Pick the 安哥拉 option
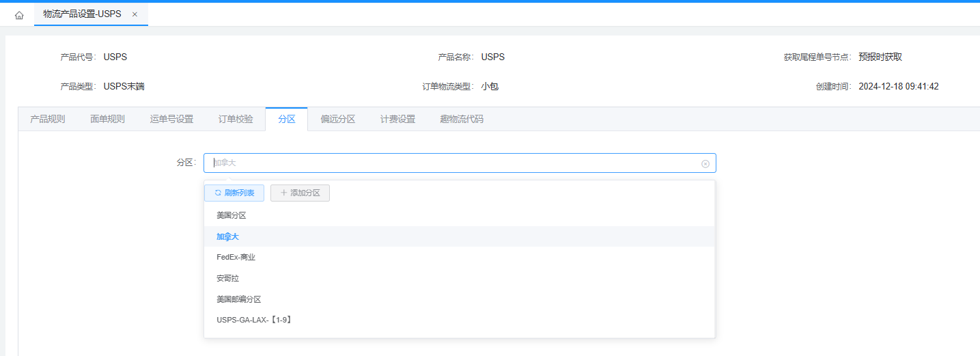Image resolution: width=980 pixels, height=356 pixels. (460, 279)
